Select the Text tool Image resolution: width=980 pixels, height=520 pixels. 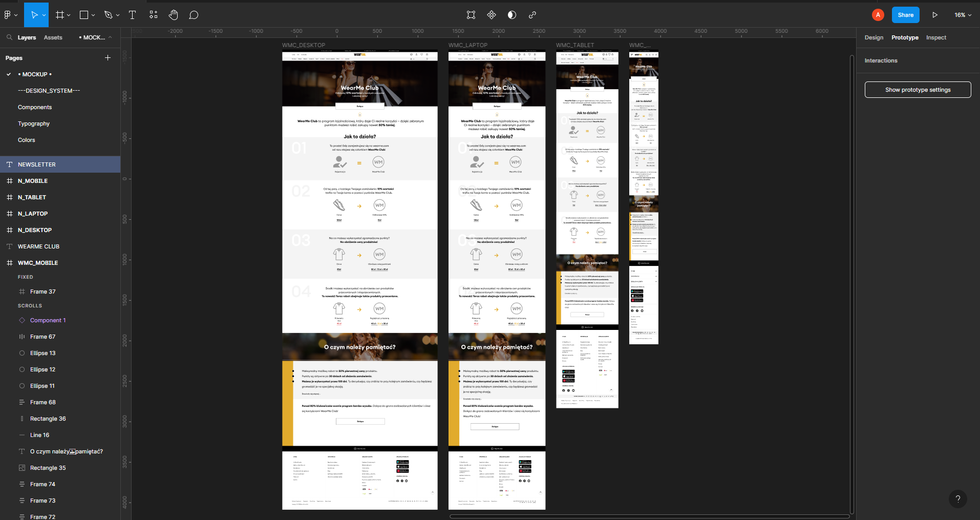[x=132, y=15]
